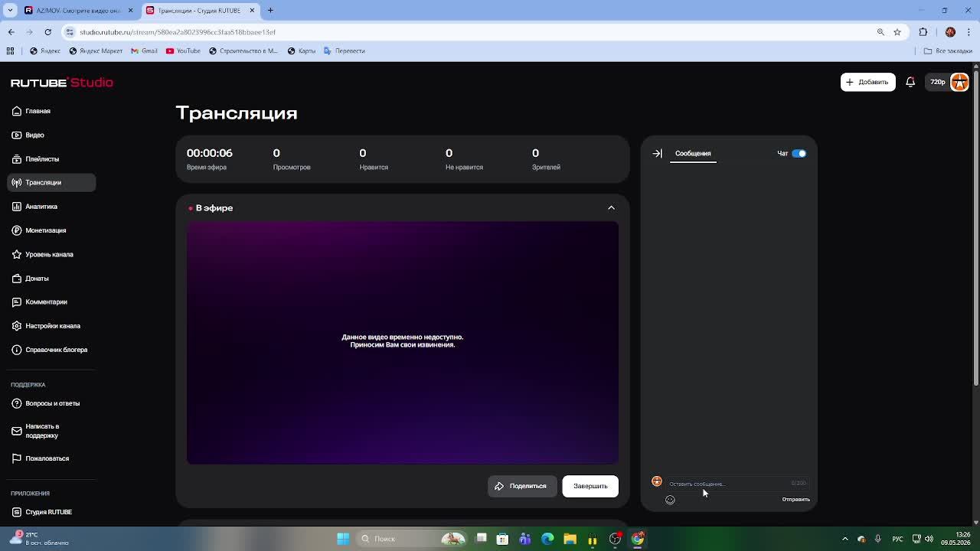Open Аналитика page

34,207
